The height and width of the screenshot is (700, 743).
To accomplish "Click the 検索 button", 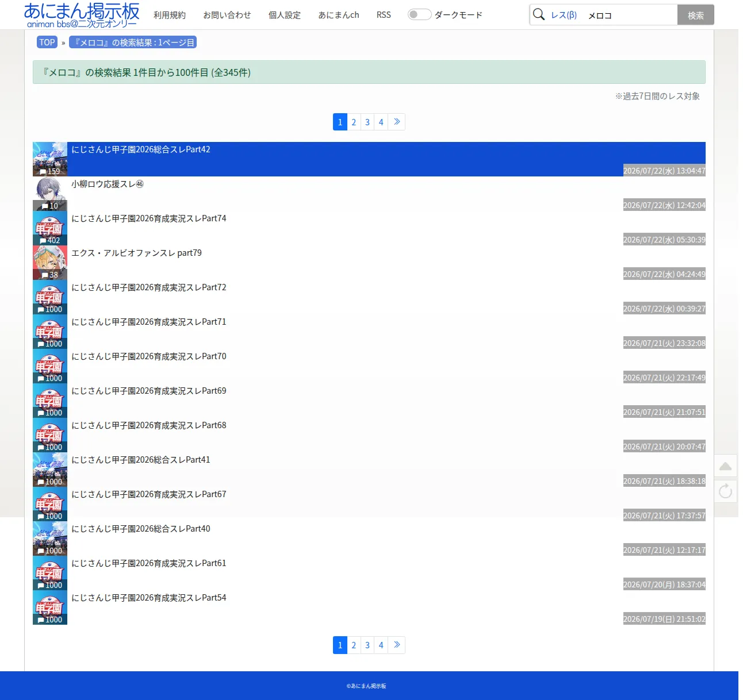I will tap(696, 15).
